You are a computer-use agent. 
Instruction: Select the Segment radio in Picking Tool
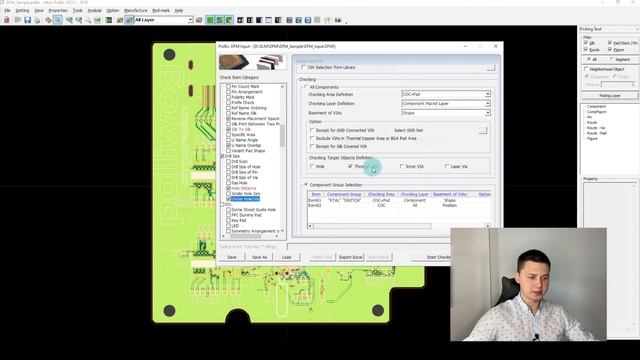point(612,59)
